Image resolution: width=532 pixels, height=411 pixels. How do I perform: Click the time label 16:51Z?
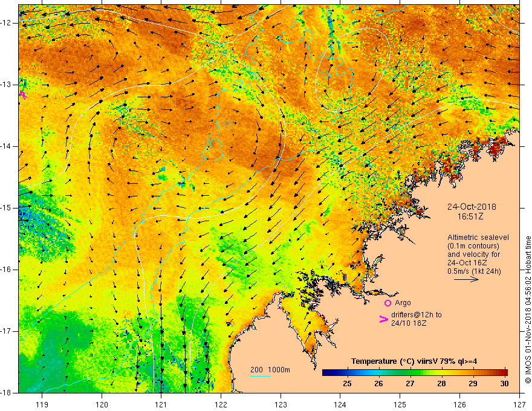pyautogui.click(x=470, y=216)
